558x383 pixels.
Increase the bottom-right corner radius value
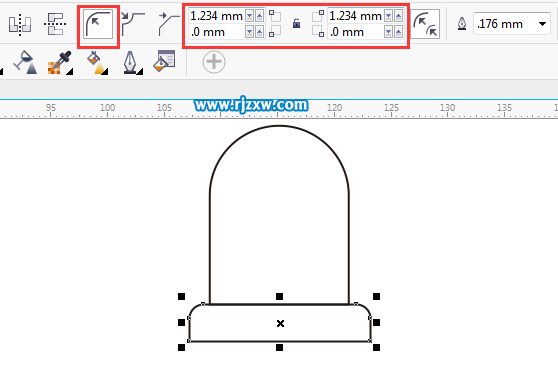tap(399, 32)
